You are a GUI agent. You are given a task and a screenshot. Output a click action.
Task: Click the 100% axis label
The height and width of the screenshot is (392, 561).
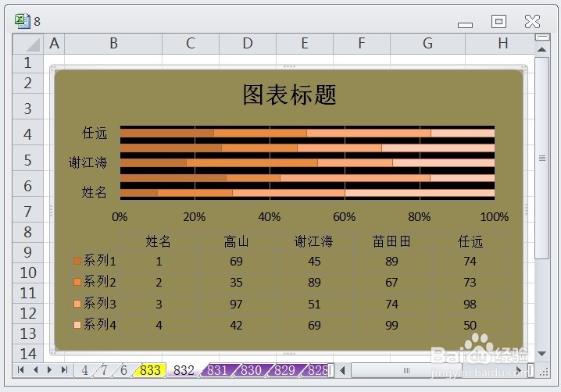(495, 217)
